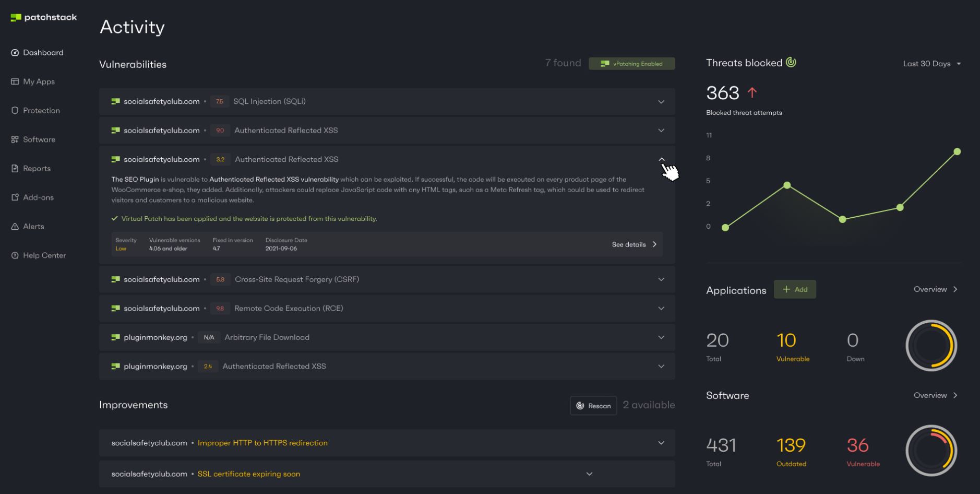Click the Reports document icon

pos(15,169)
